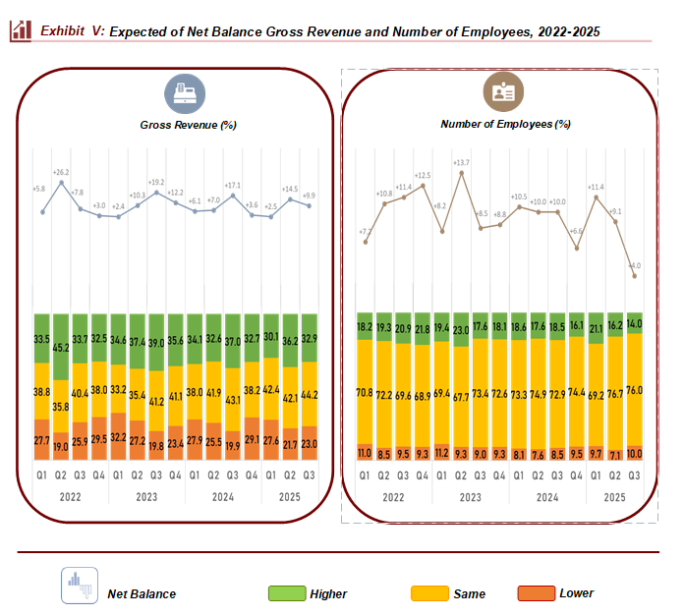Select the green Higher legend swatch
This screenshot has width=684, height=616.
click(x=286, y=593)
